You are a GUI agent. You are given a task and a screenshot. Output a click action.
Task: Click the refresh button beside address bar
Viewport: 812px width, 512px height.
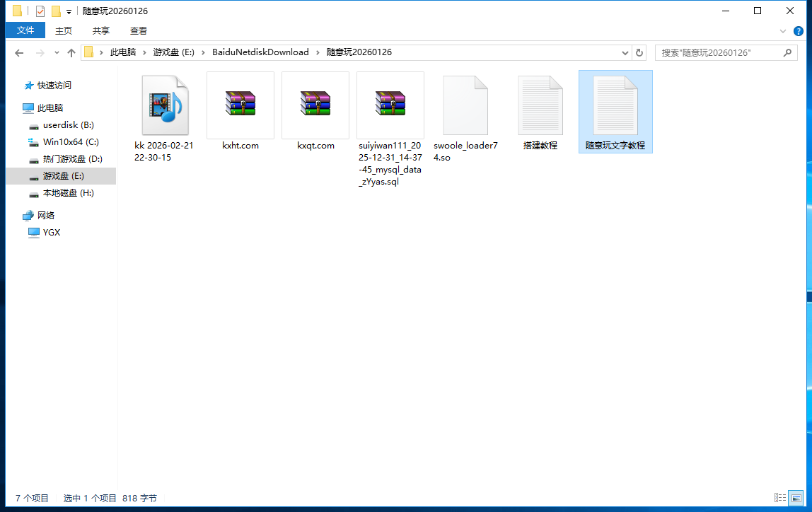pyautogui.click(x=639, y=52)
